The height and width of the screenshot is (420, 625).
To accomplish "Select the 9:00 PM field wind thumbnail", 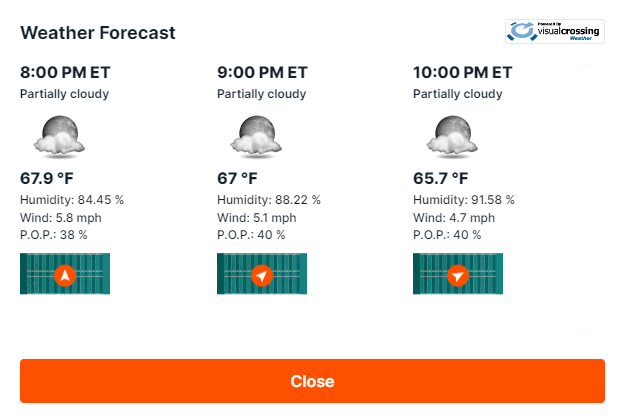I will point(262,274).
